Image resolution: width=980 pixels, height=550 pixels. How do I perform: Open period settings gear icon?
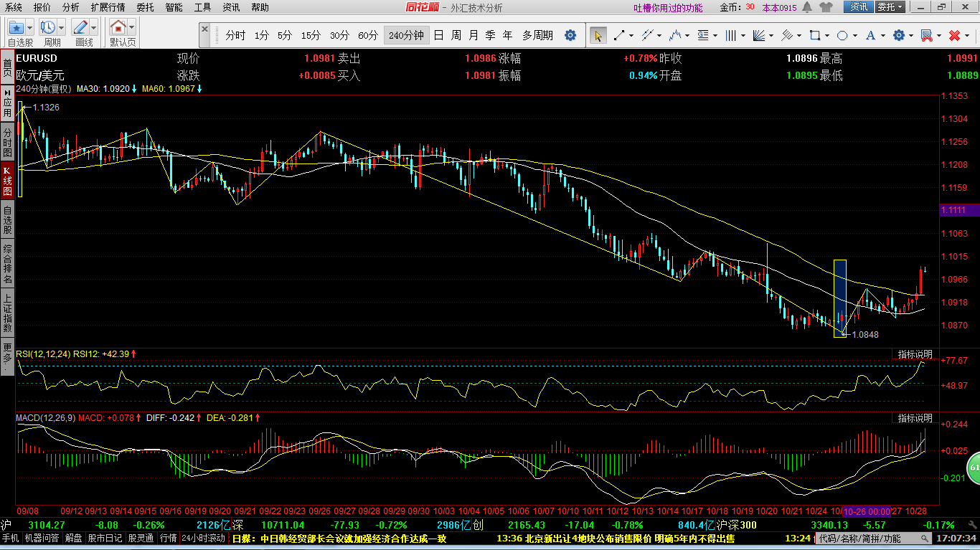[570, 35]
